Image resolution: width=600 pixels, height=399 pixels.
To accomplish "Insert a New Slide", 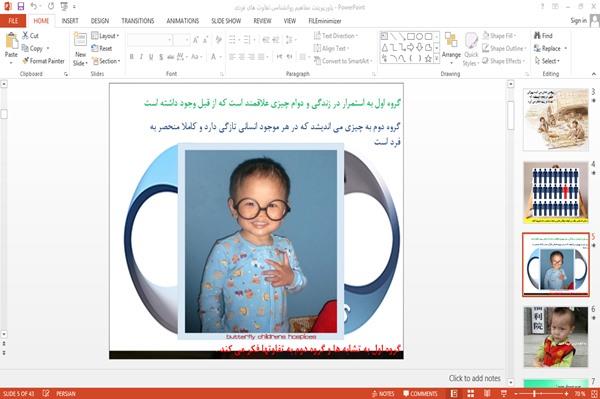I will 80,50.
